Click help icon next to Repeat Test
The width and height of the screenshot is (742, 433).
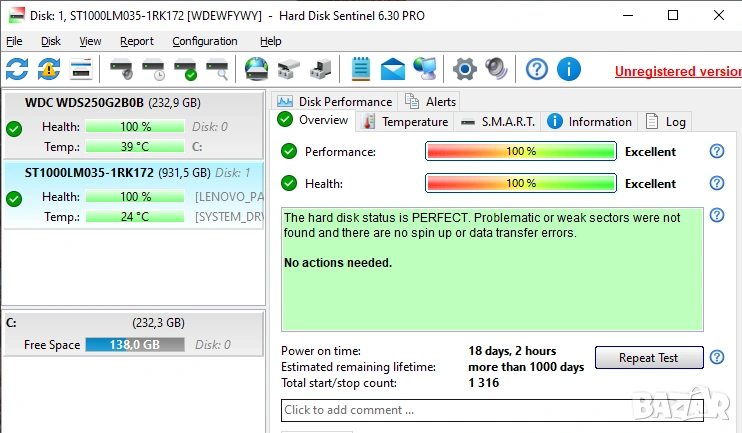(x=716, y=358)
